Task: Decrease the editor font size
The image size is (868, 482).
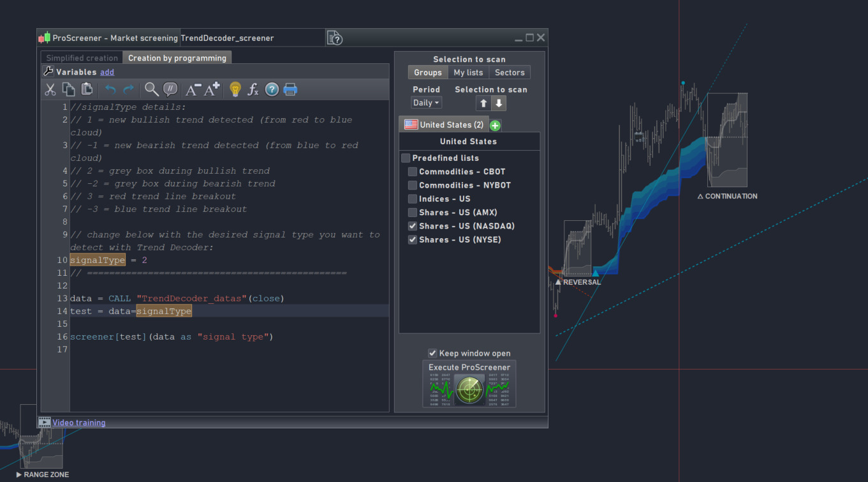Action: coord(193,89)
